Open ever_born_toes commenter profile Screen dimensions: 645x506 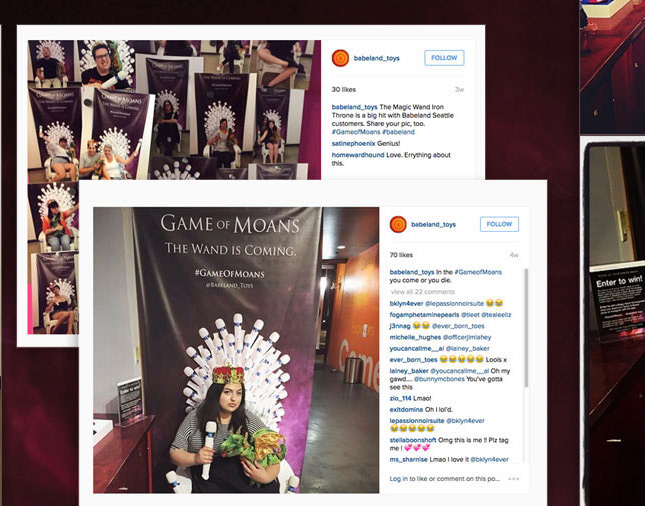point(413,360)
